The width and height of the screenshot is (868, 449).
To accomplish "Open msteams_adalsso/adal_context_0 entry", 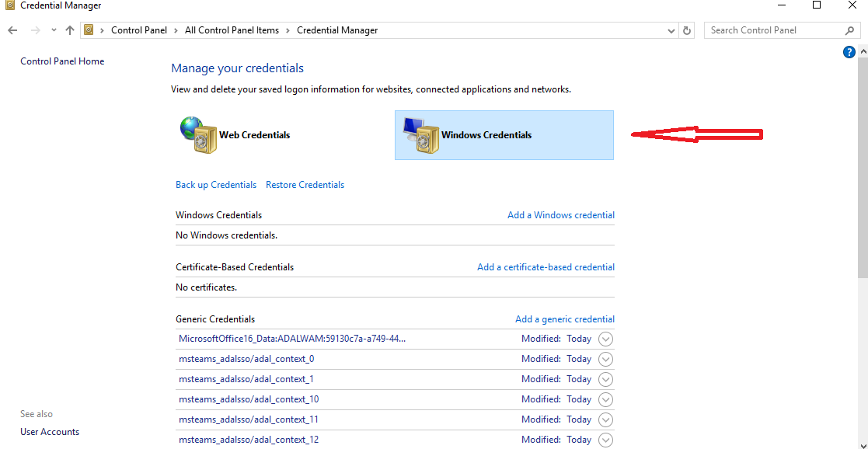I will [x=246, y=359].
